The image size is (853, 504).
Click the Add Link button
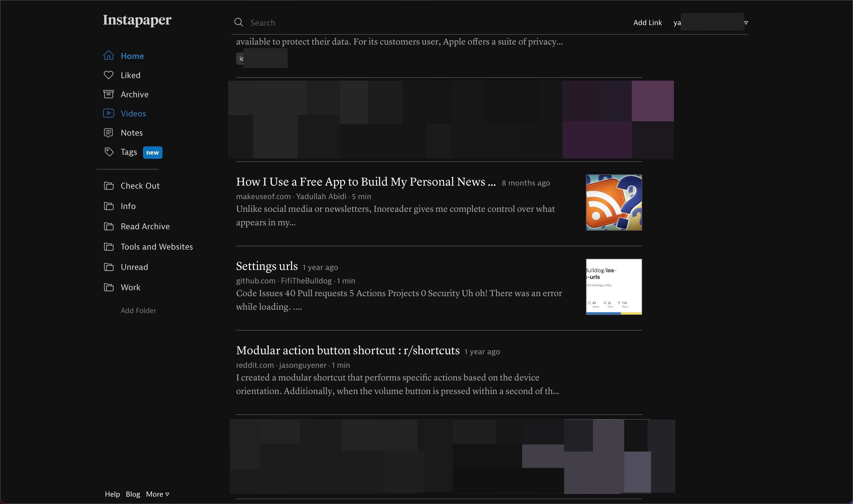click(x=647, y=23)
